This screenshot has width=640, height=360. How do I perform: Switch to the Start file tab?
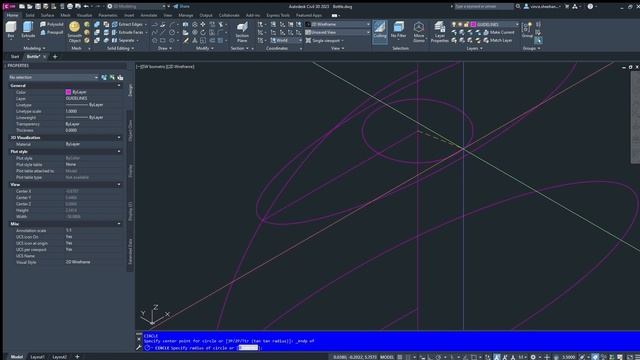pyautogui.click(x=15, y=57)
